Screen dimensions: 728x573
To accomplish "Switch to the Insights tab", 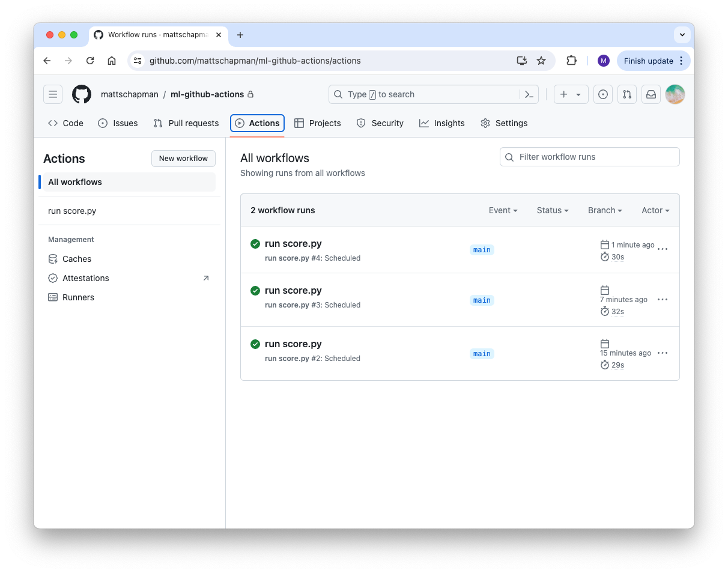I will pos(442,123).
